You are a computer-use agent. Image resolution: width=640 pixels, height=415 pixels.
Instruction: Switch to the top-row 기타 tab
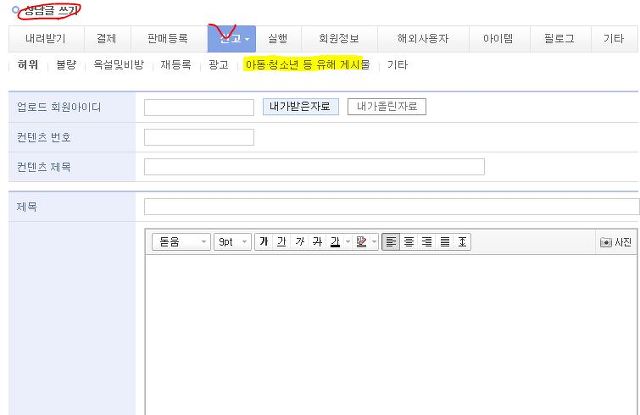pos(613,39)
